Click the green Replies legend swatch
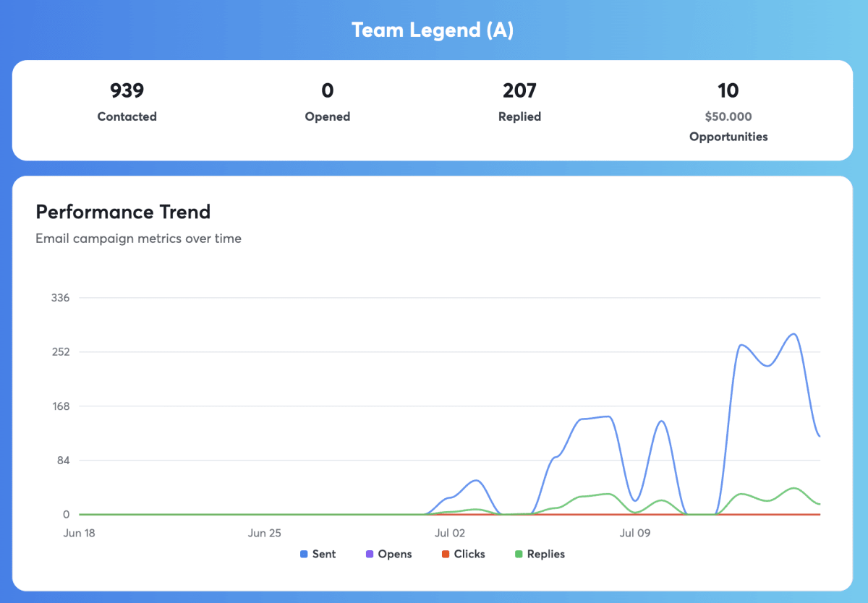This screenshot has width=868, height=603. tap(519, 555)
